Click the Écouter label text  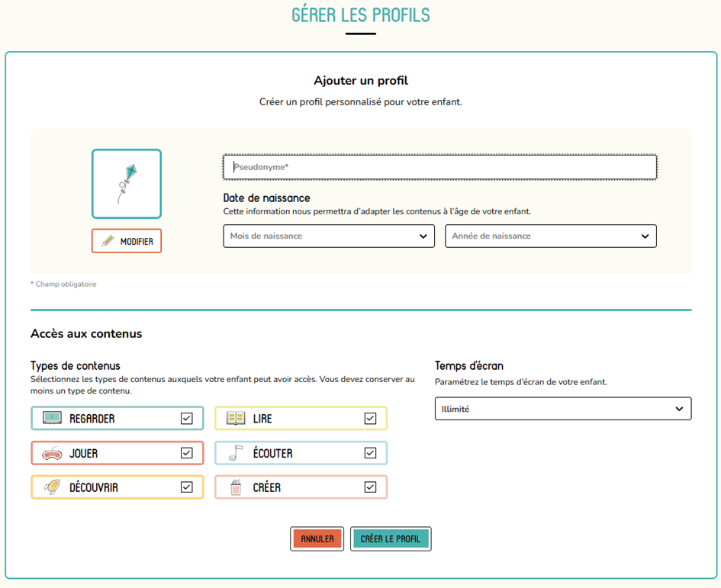click(x=272, y=453)
